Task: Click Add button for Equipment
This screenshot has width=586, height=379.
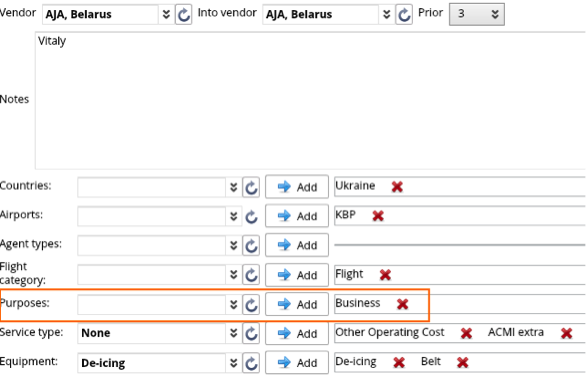Action: tap(297, 362)
